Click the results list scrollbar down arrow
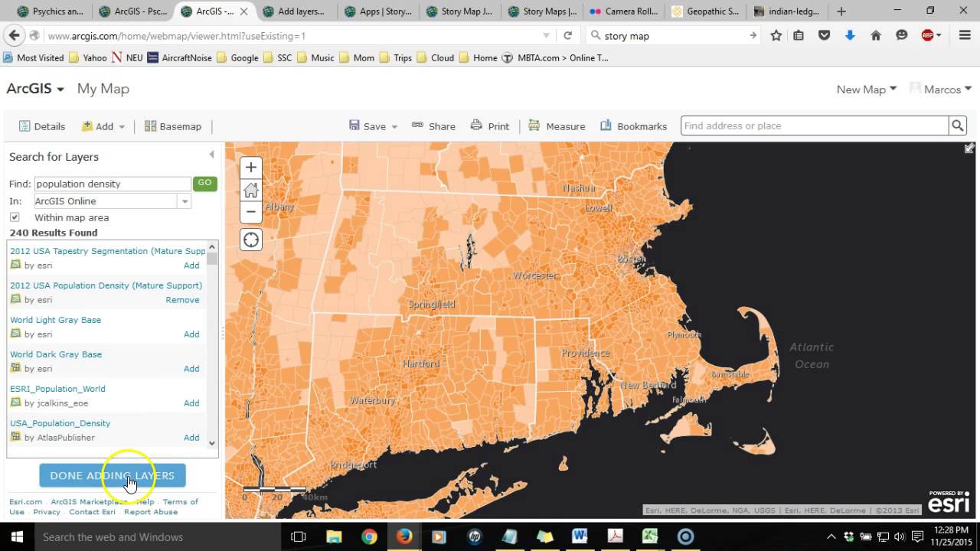The image size is (980, 551). tap(212, 442)
